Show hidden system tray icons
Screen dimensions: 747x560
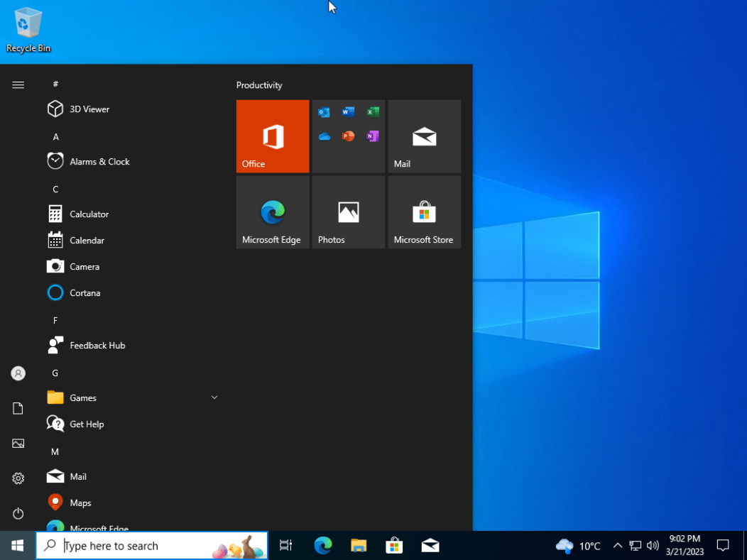point(618,546)
